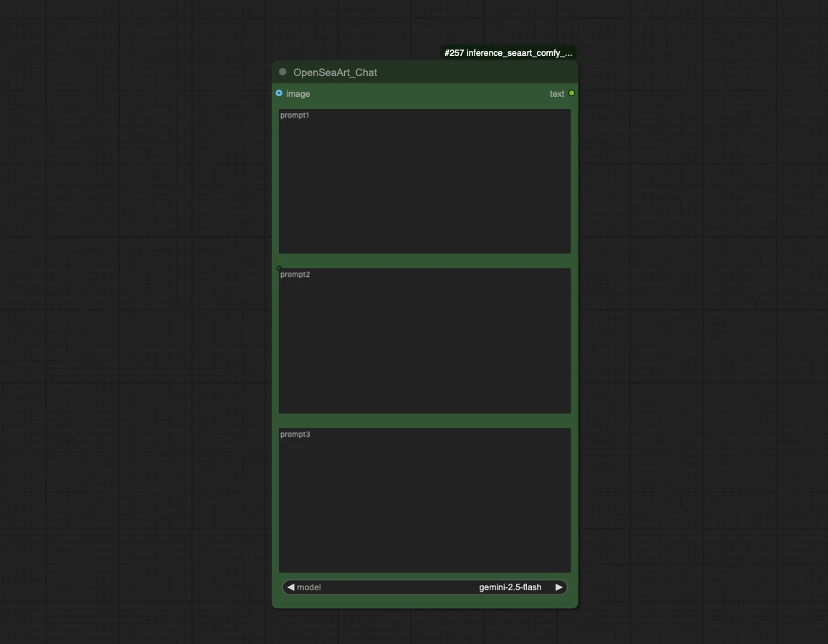The image size is (828, 644).
Task: Click the "image" input label
Action: tap(298, 94)
